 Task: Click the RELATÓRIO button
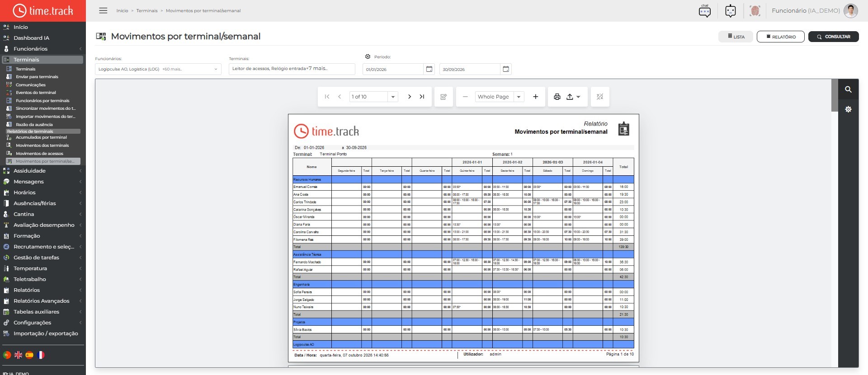(x=781, y=37)
